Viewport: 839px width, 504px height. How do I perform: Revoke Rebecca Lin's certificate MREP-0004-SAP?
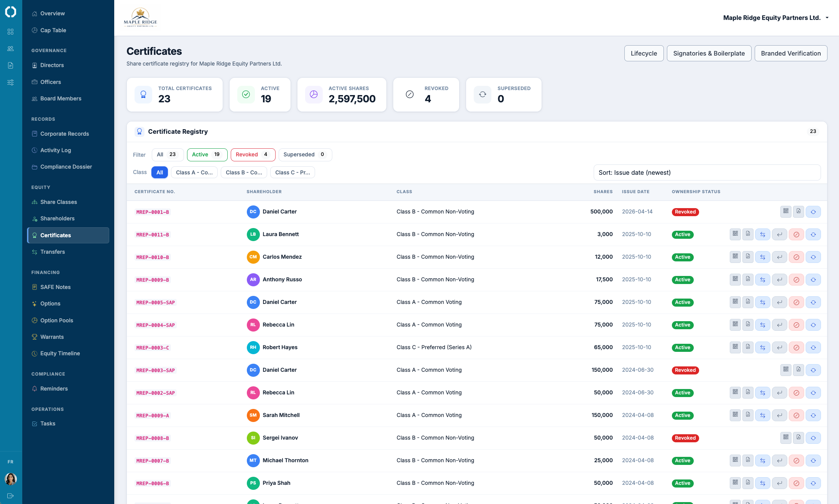(x=796, y=325)
